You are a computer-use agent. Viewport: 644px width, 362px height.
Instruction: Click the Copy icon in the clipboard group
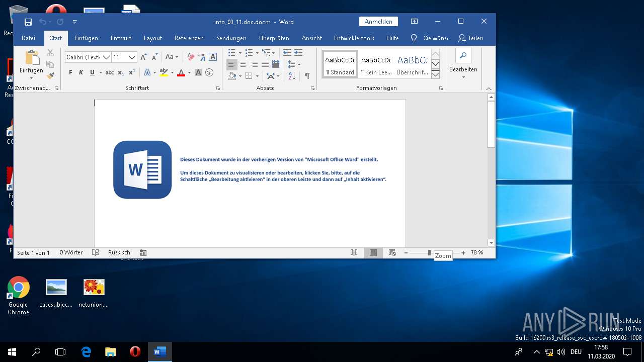(50, 64)
